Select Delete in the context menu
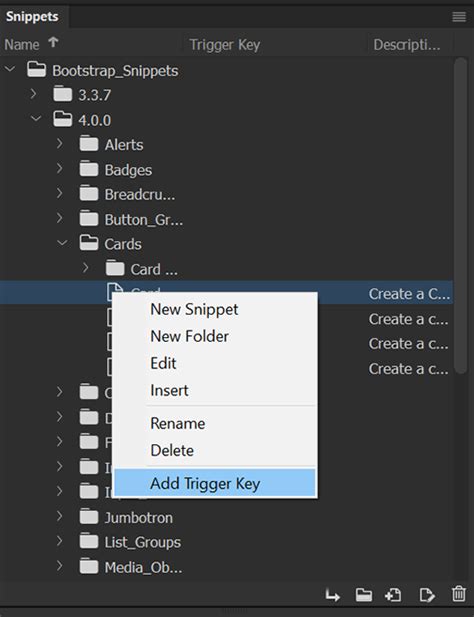 click(x=172, y=450)
